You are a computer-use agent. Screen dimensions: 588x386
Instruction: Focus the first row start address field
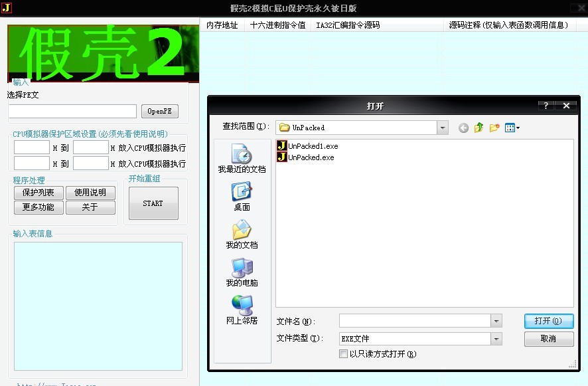point(31,147)
